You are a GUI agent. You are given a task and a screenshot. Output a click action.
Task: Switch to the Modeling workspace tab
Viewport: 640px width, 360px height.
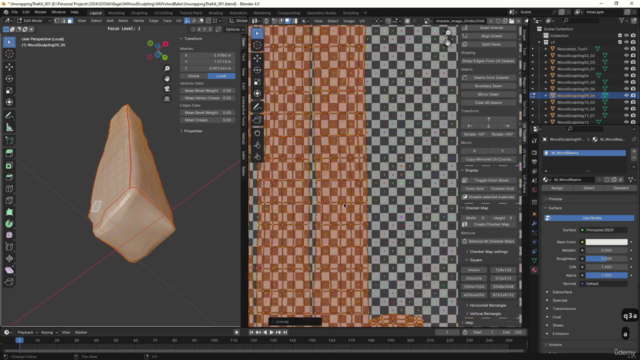point(116,13)
